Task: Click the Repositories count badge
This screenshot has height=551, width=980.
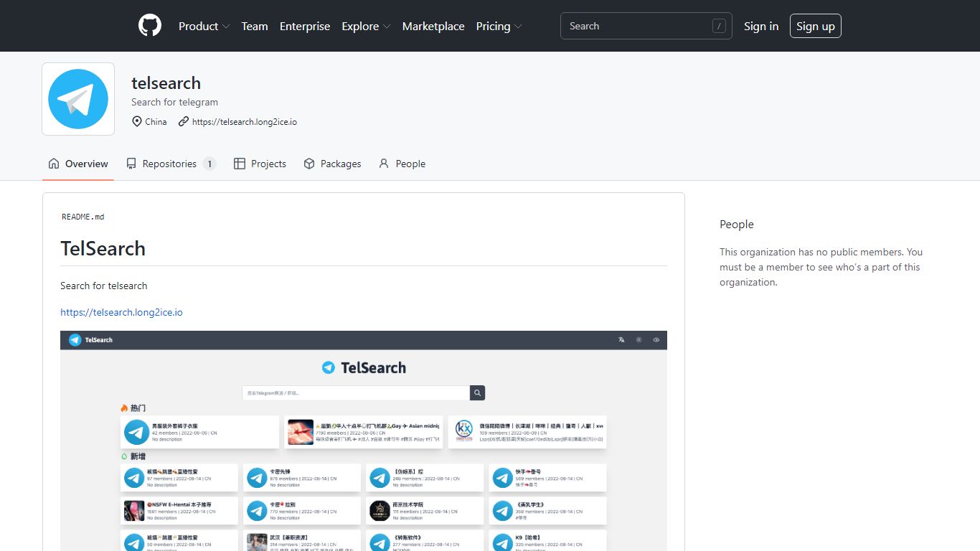Action: [x=209, y=164]
